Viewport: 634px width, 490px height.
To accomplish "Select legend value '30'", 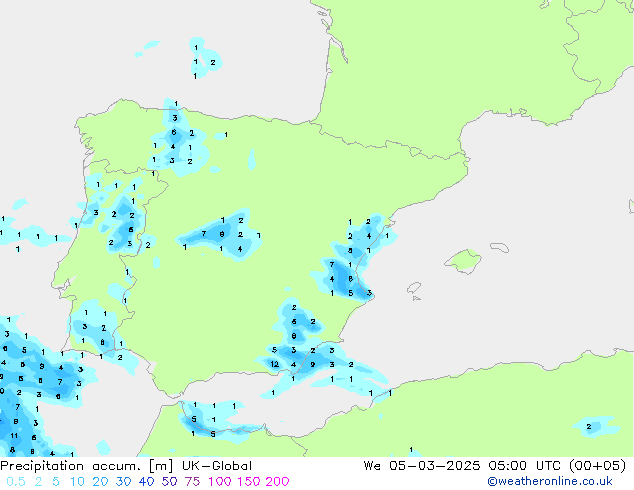I will tap(123, 482).
